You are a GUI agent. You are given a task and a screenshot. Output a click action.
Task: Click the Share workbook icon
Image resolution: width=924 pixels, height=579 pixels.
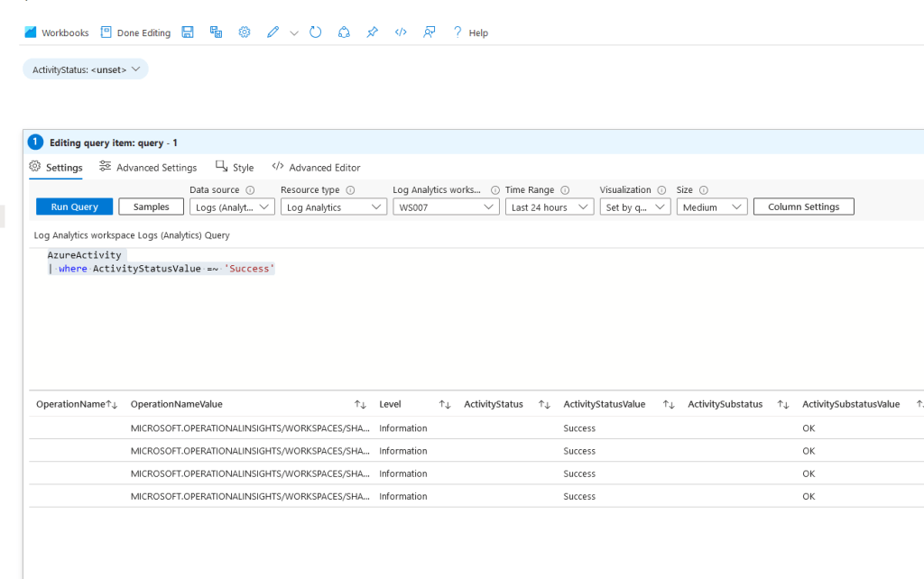click(344, 32)
